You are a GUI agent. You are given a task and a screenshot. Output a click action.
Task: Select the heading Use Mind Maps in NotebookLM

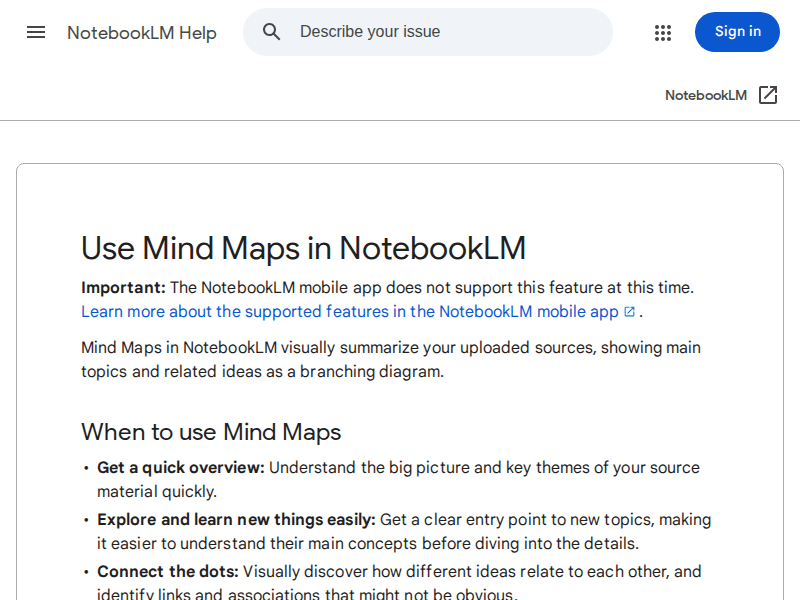click(303, 248)
